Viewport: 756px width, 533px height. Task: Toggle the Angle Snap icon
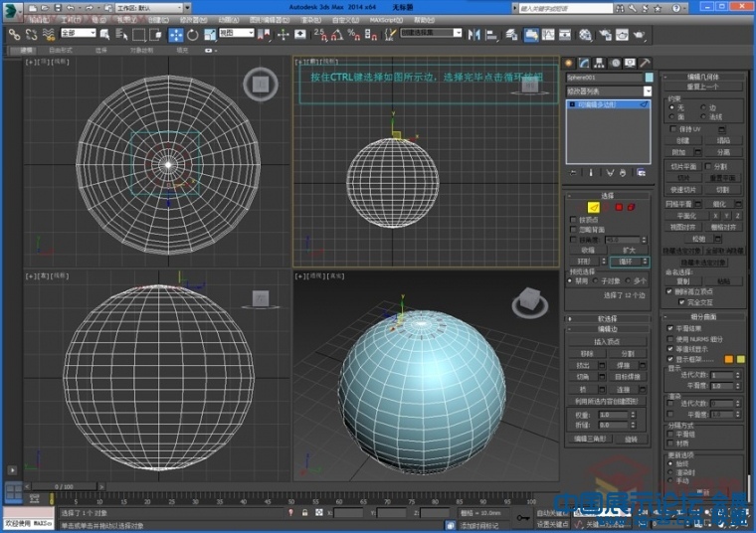coord(337,35)
